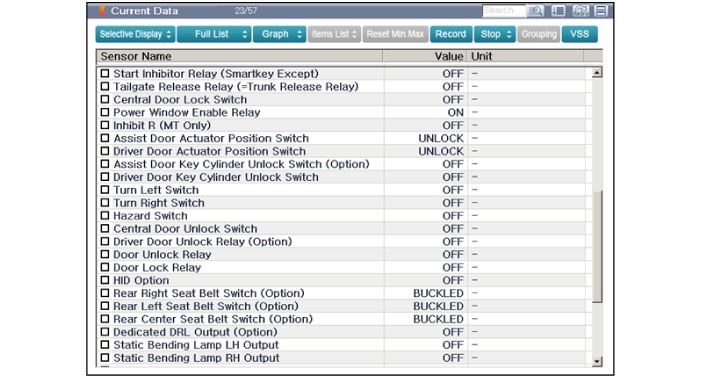
Task: Click the scrollbar up arrow
Action: click(x=596, y=72)
